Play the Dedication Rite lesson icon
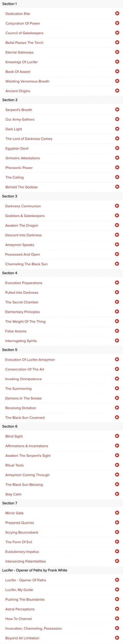The image size is (123, 644). tap(117, 13)
